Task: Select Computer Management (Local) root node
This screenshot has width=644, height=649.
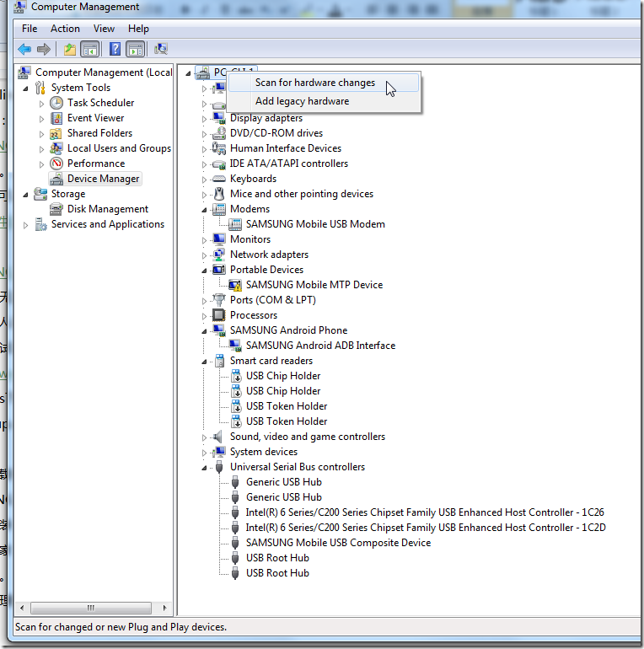Action: pos(104,72)
